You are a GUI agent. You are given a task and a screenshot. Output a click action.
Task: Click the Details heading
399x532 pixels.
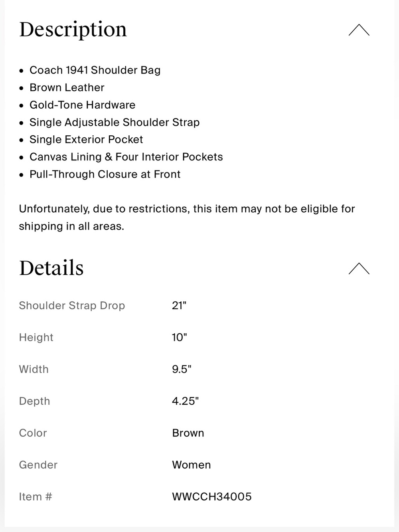[x=51, y=268]
